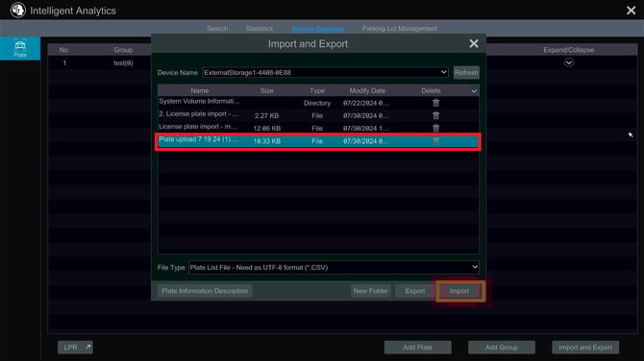
Task: Select the System Volume Information row
Action: pyautogui.click(x=318, y=103)
